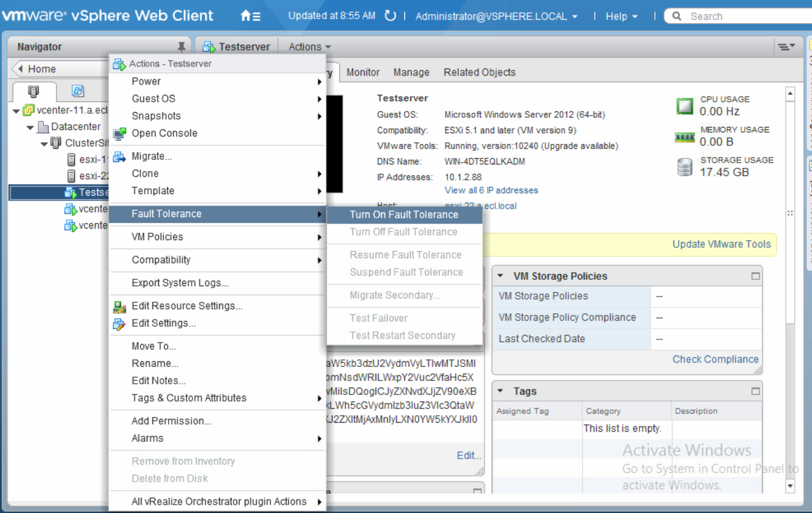Click View all 6 IP addresses
Viewport: 812px width, 513px height.
point(492,190)
